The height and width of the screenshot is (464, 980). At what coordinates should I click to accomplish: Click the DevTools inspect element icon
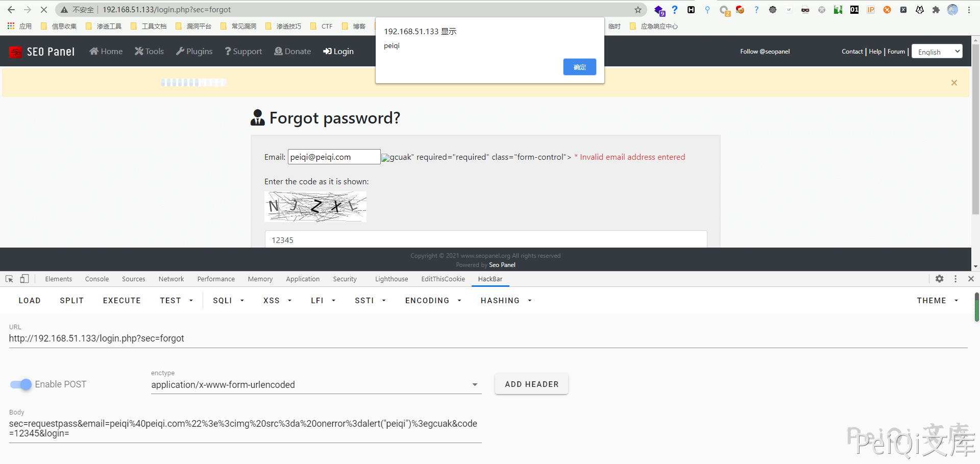9,279
